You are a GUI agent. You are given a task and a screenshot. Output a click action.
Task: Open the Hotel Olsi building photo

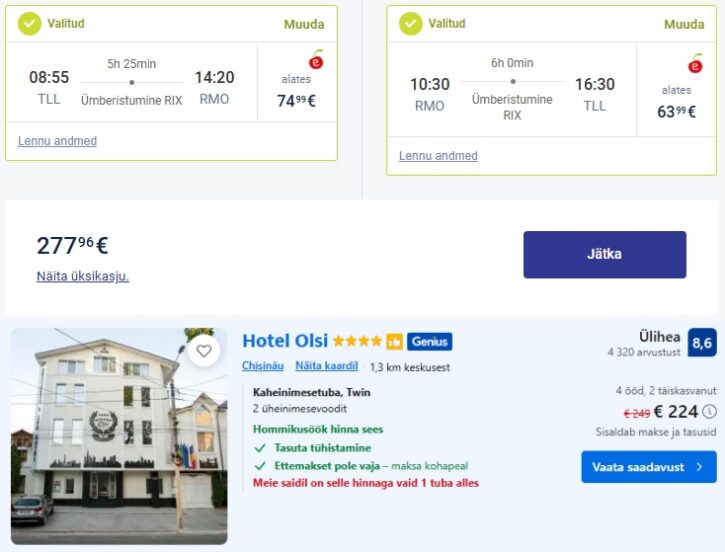pos(118,436)
